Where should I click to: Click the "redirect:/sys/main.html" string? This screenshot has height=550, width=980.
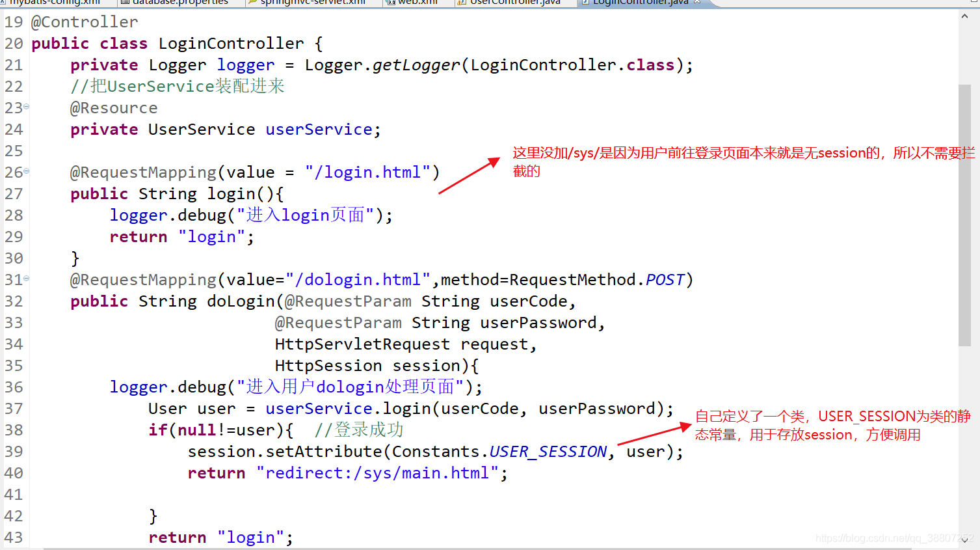377,473
